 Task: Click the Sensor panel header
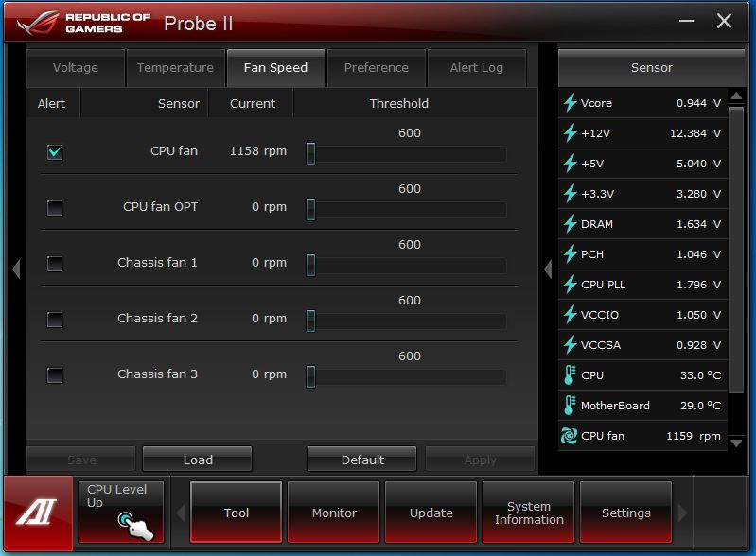tap(651, 68)
